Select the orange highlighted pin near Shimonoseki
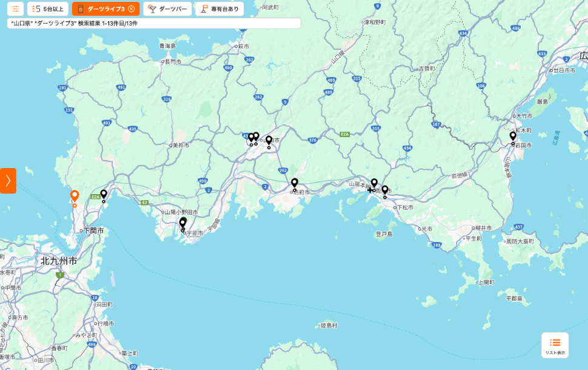Screen dimensions: 588x370 75,196
